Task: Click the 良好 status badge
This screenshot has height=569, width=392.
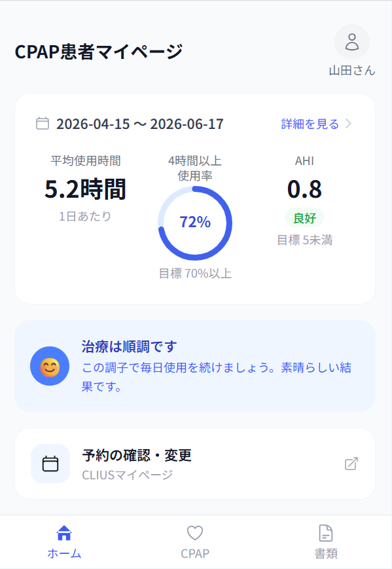Action: (304, 218)
